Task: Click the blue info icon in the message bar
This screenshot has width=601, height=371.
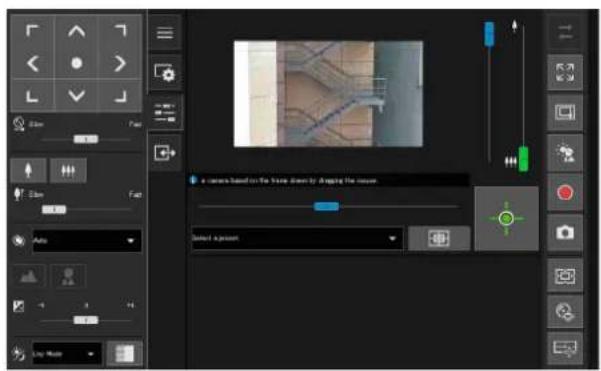Action: pos(194,180)
